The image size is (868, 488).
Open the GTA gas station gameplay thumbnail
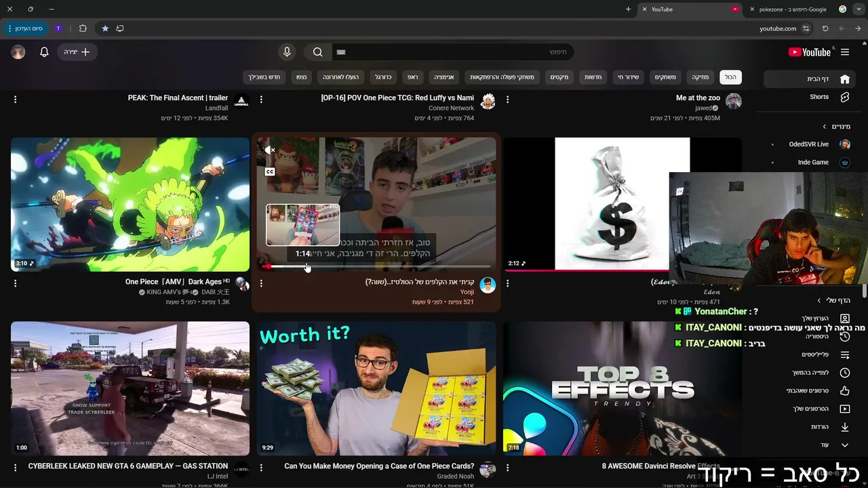coord(130,388)
